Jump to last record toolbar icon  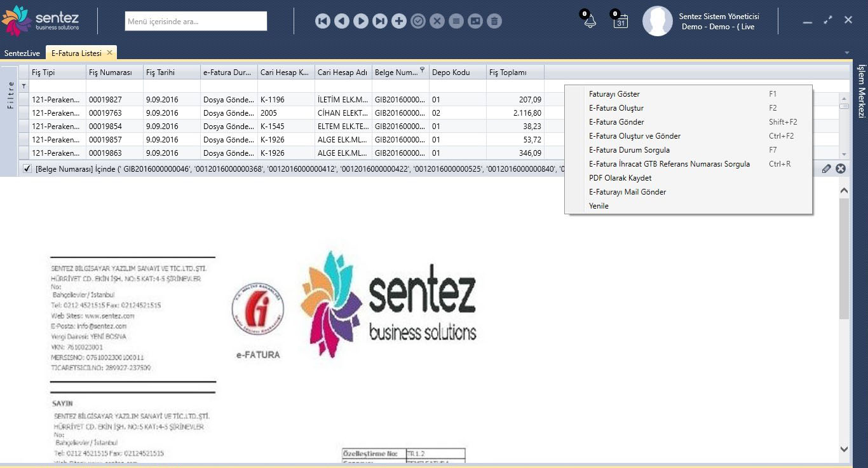pyautogui.click(x=380, y=21)
